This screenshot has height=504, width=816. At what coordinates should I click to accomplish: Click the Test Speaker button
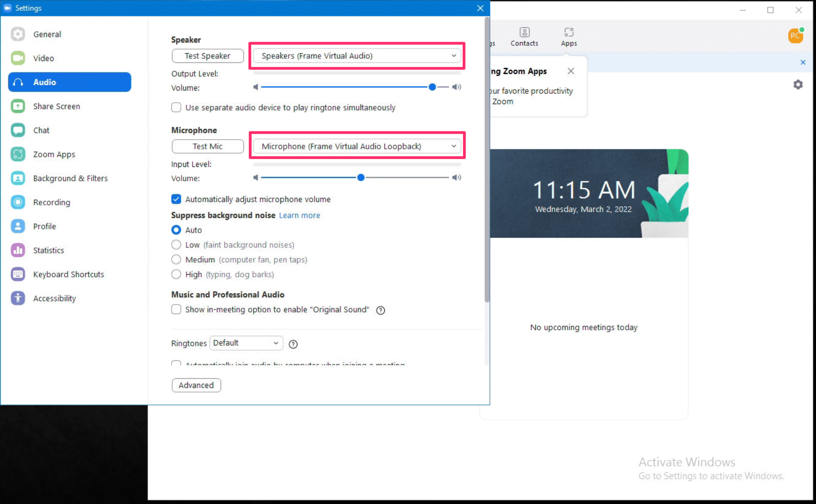coord(208,56)
